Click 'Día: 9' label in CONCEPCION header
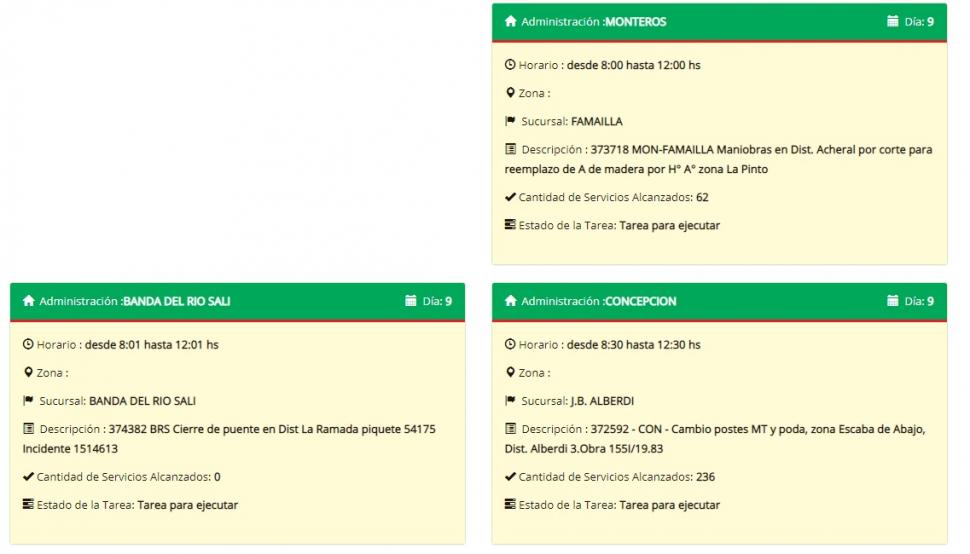 coord(919,300)
